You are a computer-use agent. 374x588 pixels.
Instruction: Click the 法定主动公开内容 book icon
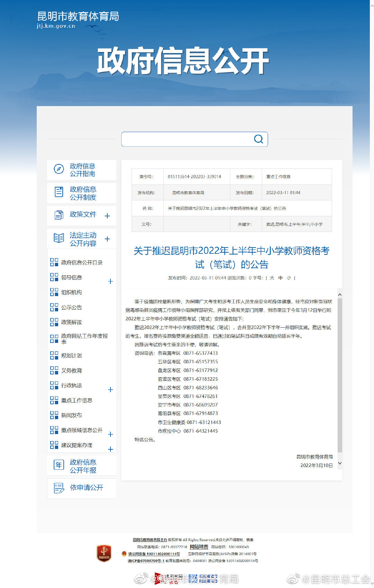[x=59, y=238]
